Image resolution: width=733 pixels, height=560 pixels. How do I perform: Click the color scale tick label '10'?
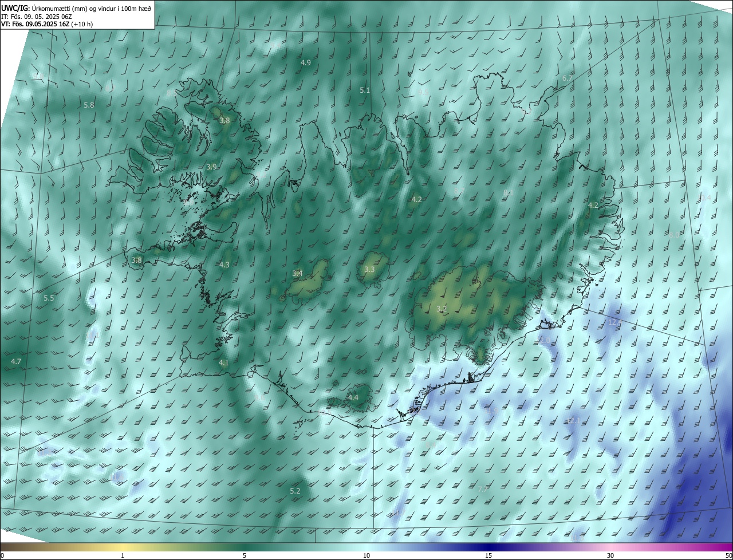coord(366,555)
